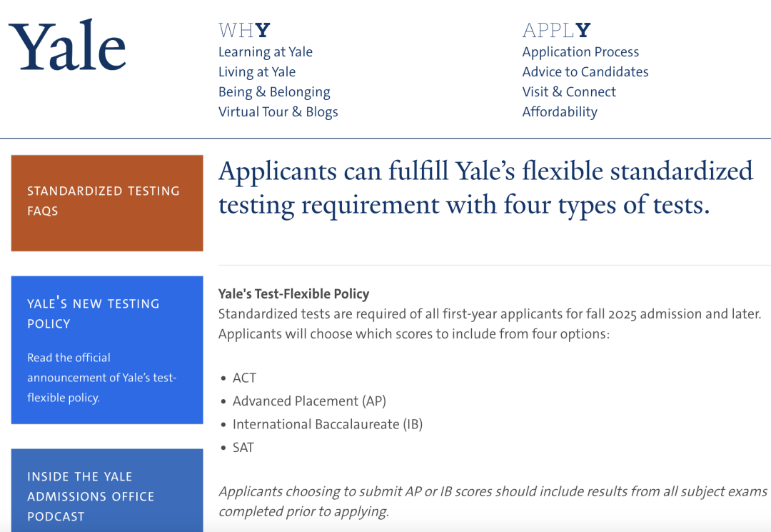Image resolution: width=771 pixels, height=532 pixels.
Task: Click the Advanced Placement (AP) list item
Action: pyautogui.click(x=309, y=401)
